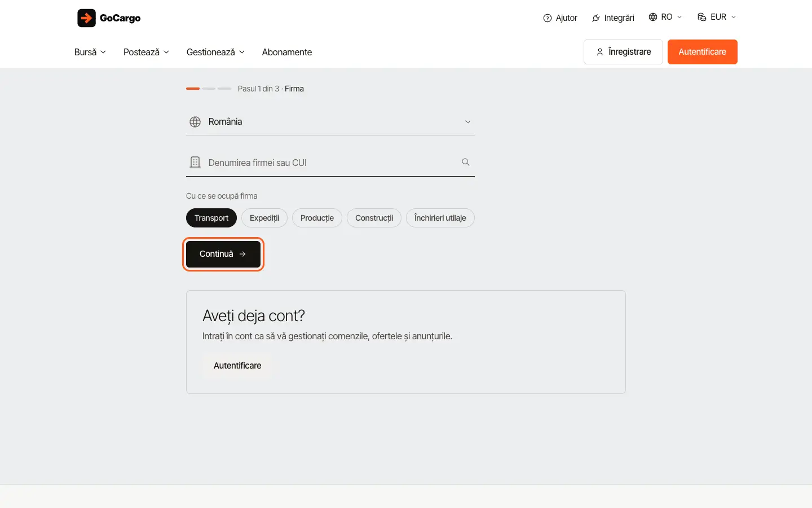This screenshot has width=812, height=508.
Task: Click the GoCargo wordmark text
Action: [x=120, y=18]
